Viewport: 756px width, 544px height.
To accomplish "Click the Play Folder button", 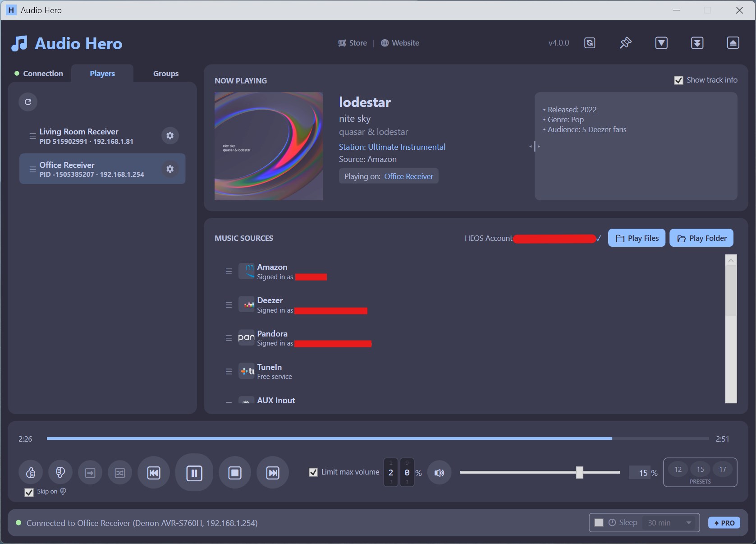I will (701, 238).
